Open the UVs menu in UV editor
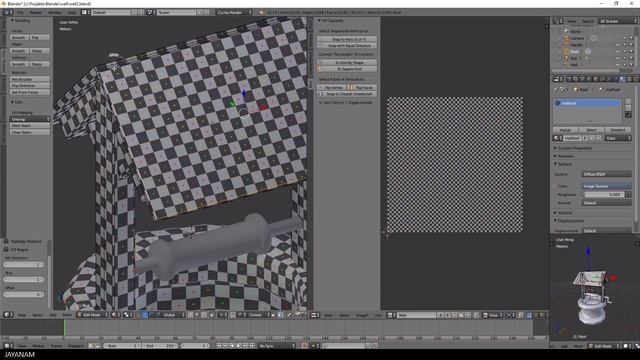The image size is (640, 360). tap(378, 315)
